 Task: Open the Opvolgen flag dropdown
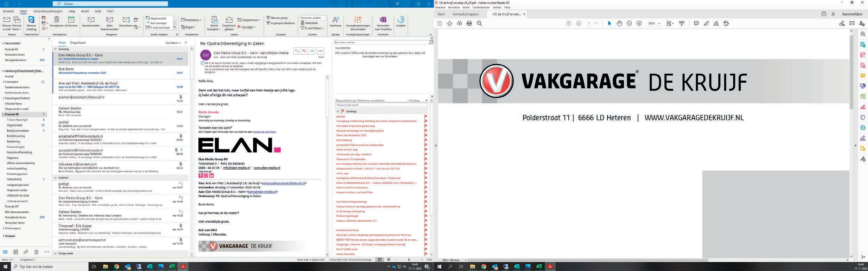[246, 27]
